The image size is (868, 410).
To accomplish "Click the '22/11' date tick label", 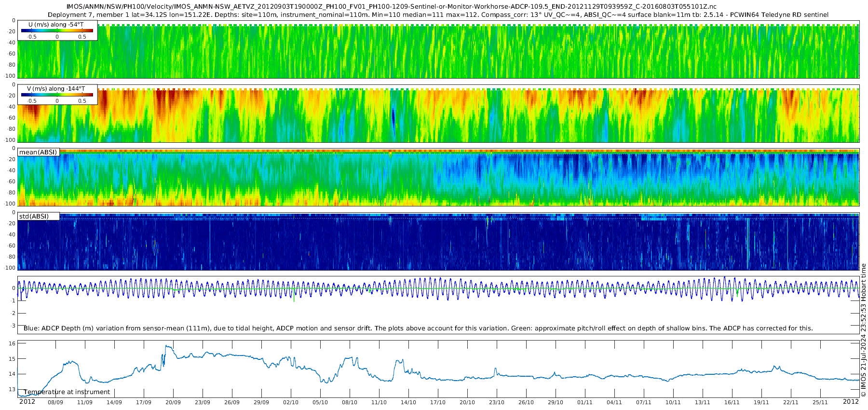I will 791,402.
